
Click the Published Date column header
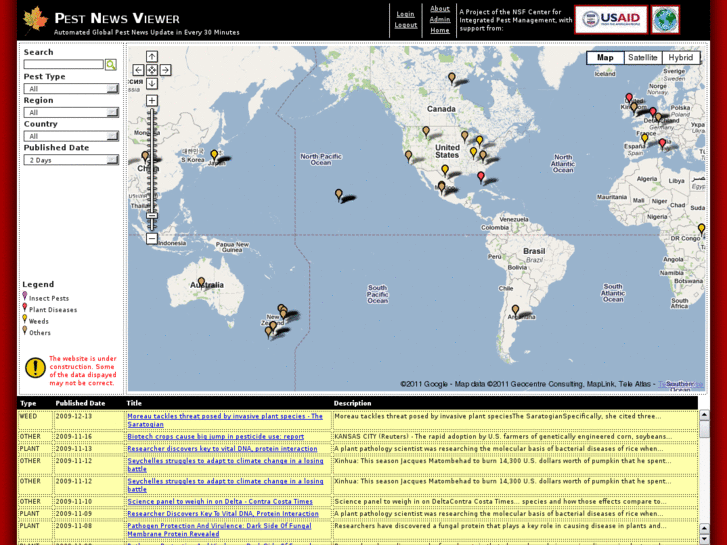point(80,403)
